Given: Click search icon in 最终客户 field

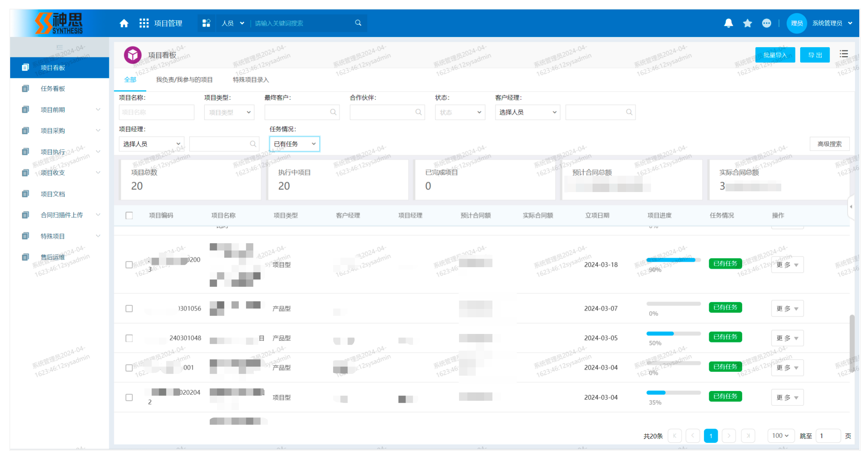Looking at the screenshot, I should pyautogui.click(x=333, y=112).
